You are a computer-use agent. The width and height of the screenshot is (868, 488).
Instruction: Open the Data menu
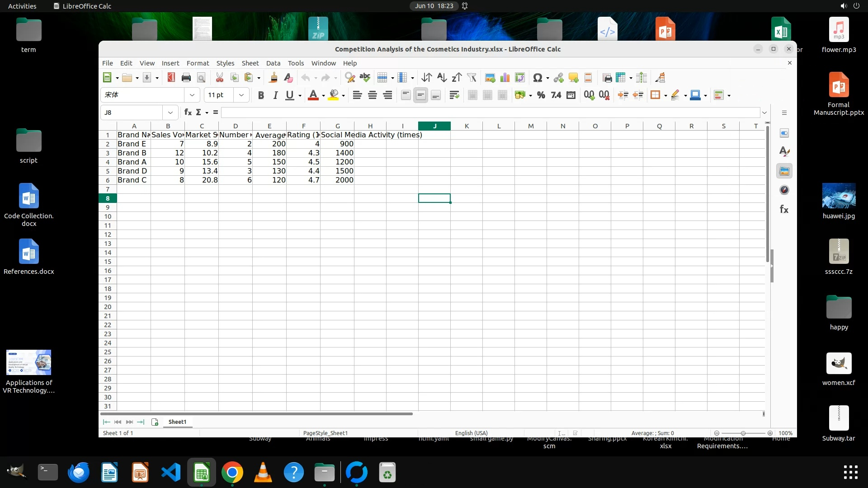point(273,63)
